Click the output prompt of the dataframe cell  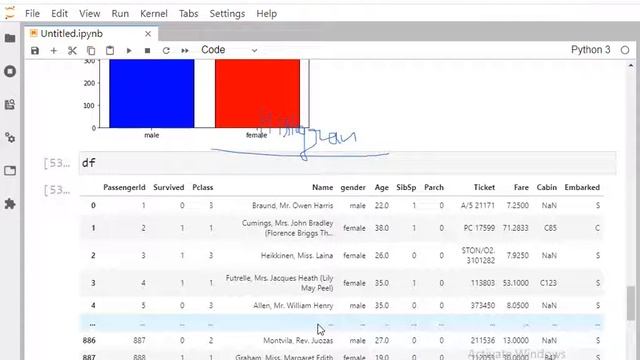tap(57, 190)
